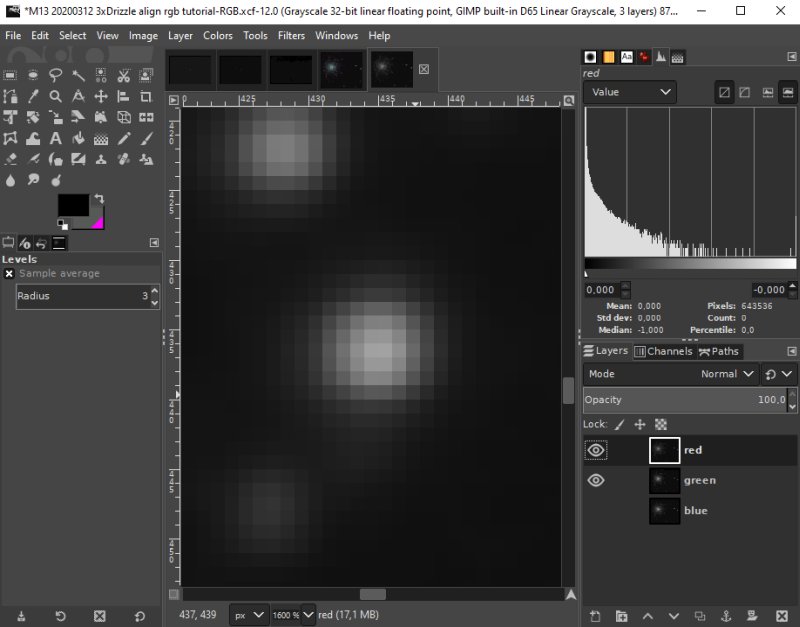This screenshot has width=800, height=627.
Task: Open the Layers dock tab menu arrow
Action: pyautogui.click(x=791, y=351)
